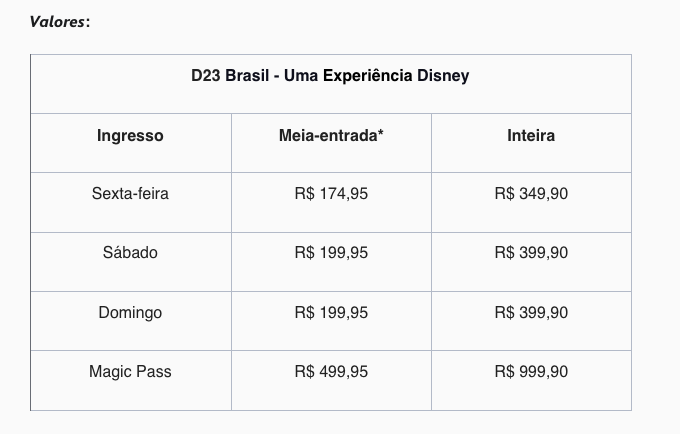Click the Domingo Meia-entrada price cell
Image resolution: width=680 pixels, height=434 pixels.
[331, 313]
